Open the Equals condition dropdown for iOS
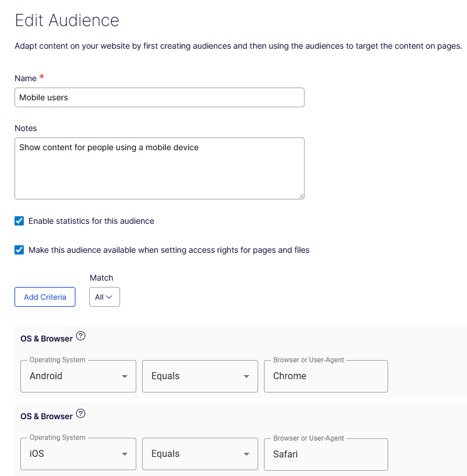 [200, 454]
